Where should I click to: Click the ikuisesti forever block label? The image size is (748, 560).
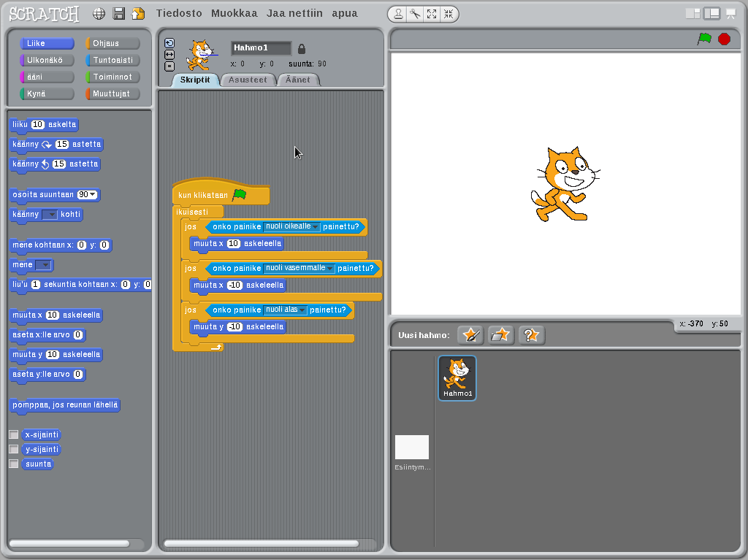coord(192,212)
